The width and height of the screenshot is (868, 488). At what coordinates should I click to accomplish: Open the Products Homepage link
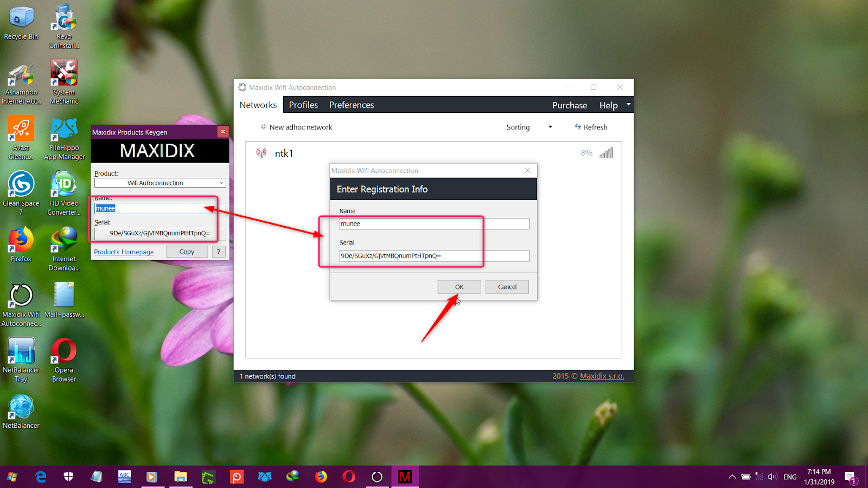tap(124, 252)
